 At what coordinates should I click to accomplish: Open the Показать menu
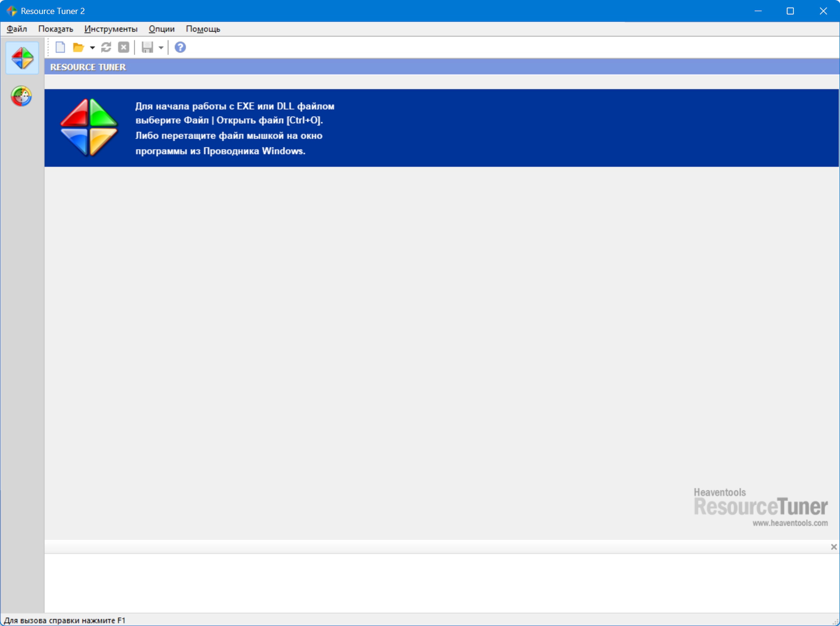click(56, 29)
